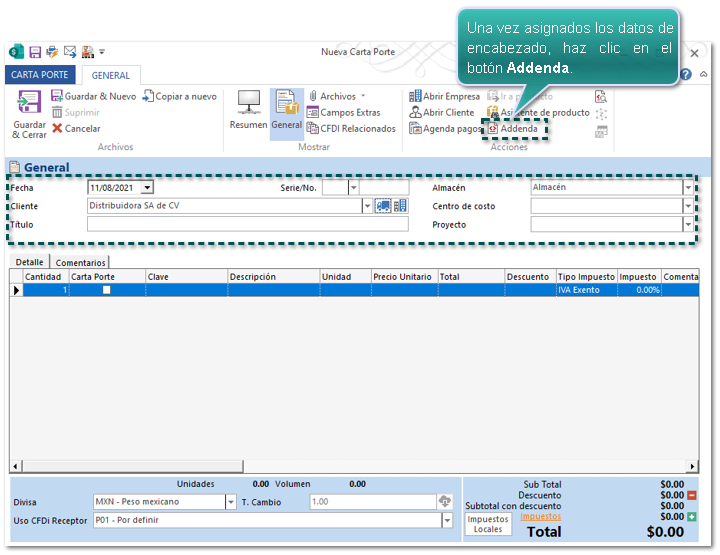Click the Cancelar red X icon
The width and height of the screenshot is (720, 555).
click(57, 129)
